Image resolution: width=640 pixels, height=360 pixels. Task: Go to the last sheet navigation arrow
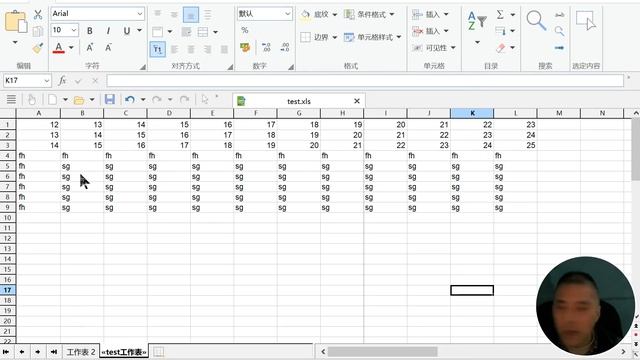[x=53, y=352]
